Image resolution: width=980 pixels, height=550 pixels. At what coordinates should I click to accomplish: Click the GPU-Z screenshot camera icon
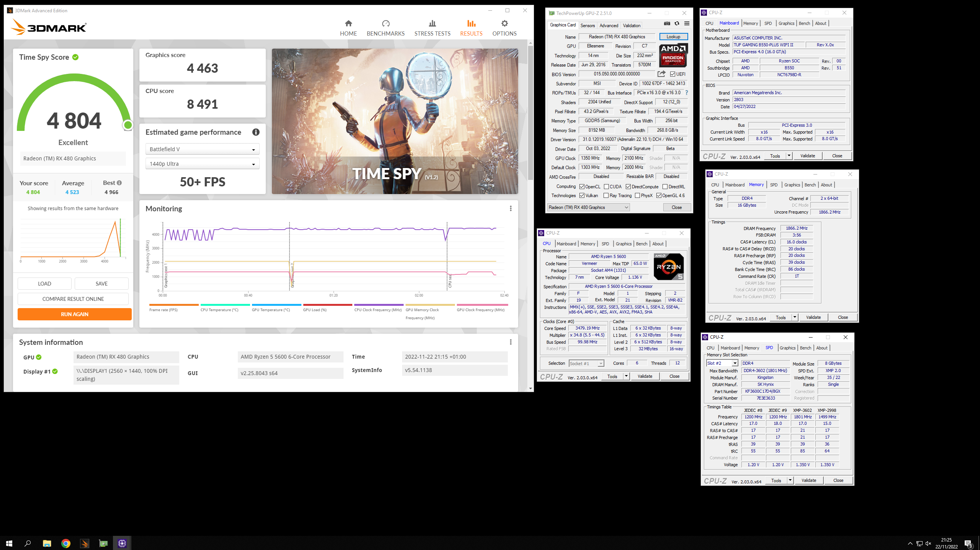pyautogui.click(x=667, y=23)
